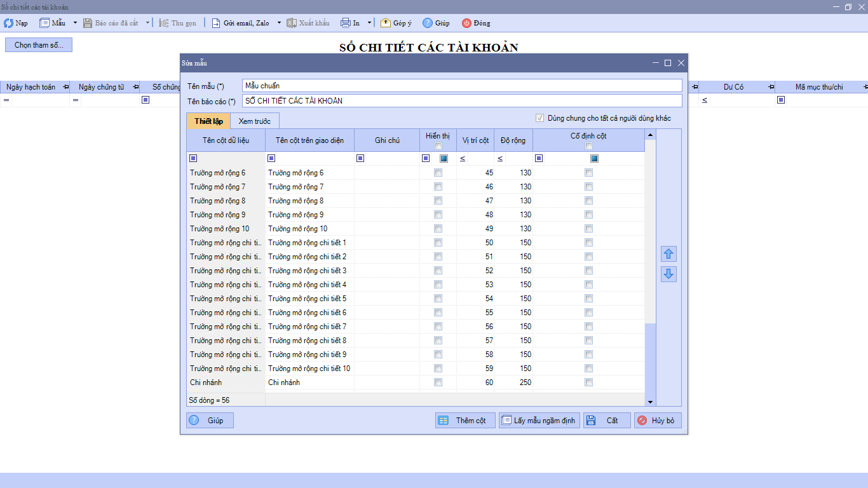
Task: Click the Trường mở rộng chi tiết 10 cell
Action: click(309, 369)
